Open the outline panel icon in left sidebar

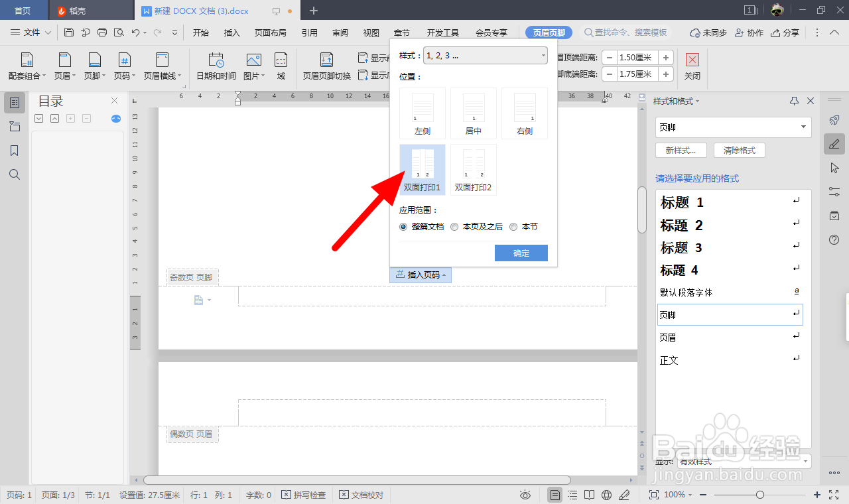(x=15, y=103)
